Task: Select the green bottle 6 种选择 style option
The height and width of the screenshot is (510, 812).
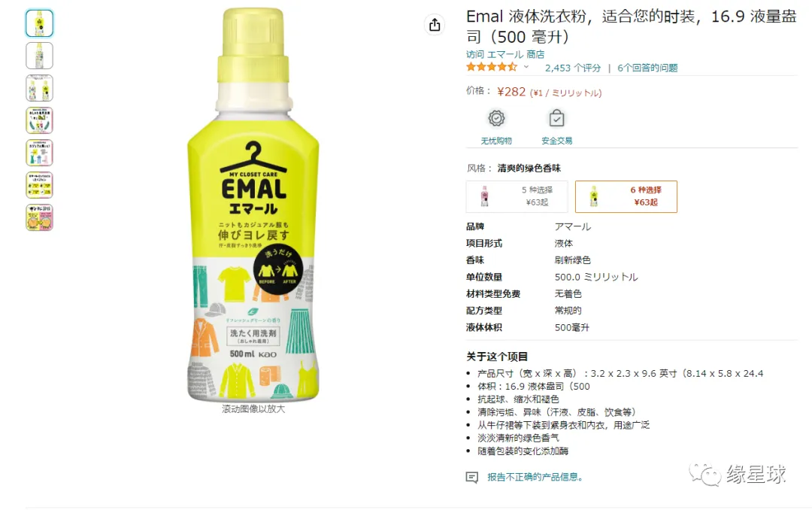Action: (626, 196)
